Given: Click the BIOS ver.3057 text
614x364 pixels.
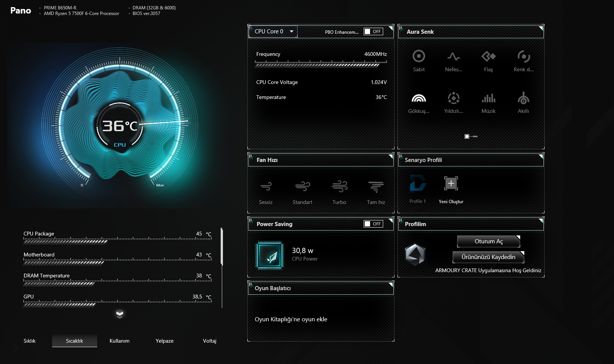Looking at the screenshot, I should (x=146, y=13).
